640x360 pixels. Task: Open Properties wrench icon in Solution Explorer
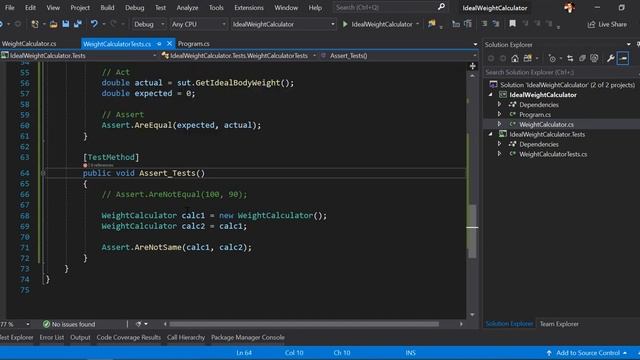(x=611, y=59)
